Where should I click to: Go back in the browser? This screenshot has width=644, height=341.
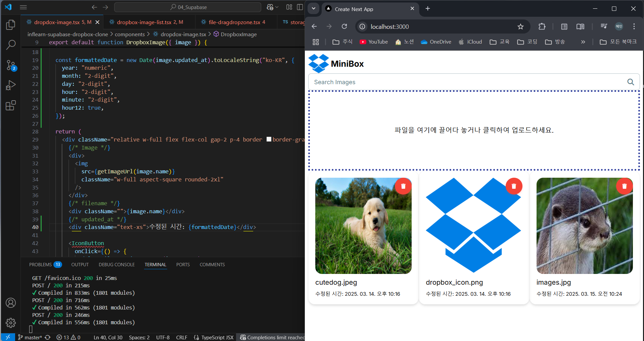click(x=314, y=26)
